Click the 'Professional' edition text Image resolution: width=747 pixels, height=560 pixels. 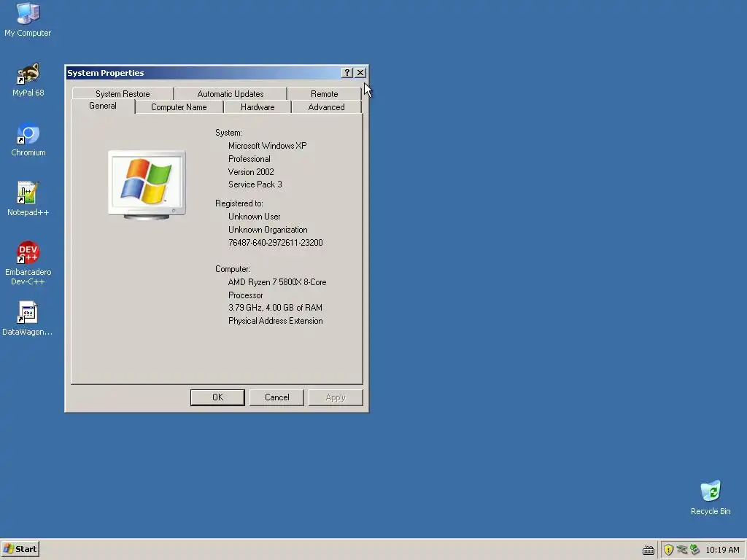(249, 159)
